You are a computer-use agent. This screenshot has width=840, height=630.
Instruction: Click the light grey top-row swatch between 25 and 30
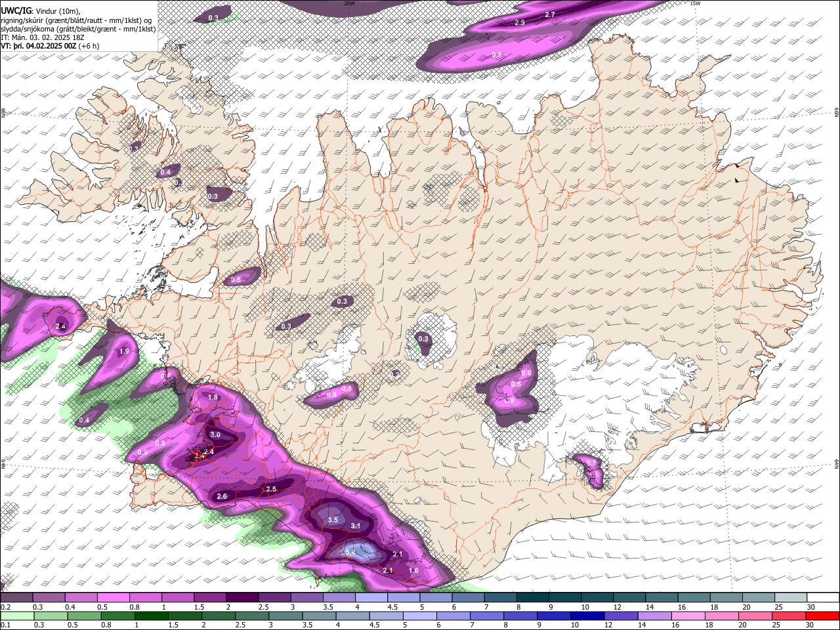[790, 598]
